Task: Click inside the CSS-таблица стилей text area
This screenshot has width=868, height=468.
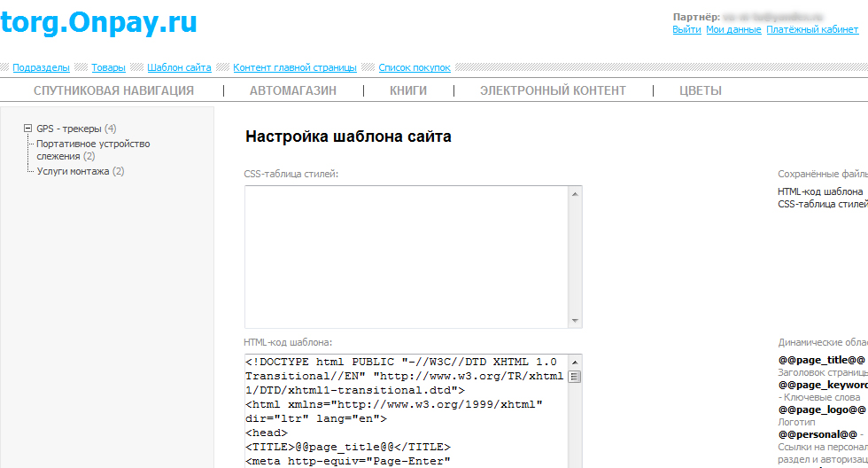Action: pyautogui.click(x=407, y=257)
